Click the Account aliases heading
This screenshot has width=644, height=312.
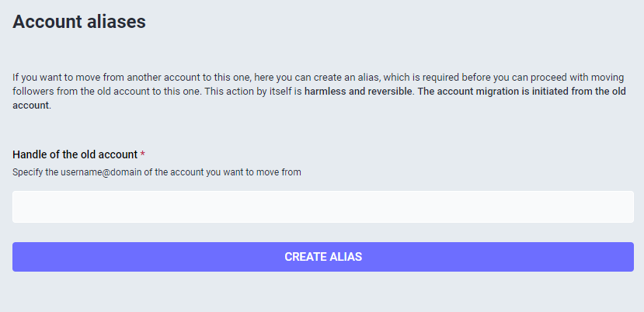79,22
